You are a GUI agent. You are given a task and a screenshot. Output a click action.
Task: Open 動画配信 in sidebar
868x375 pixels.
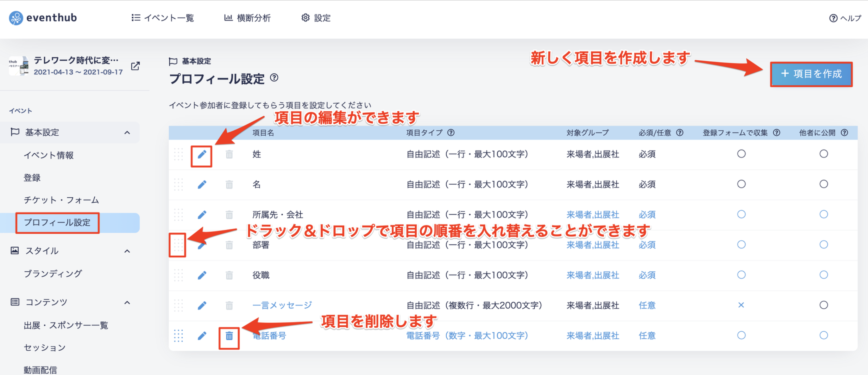click(41, 370)
